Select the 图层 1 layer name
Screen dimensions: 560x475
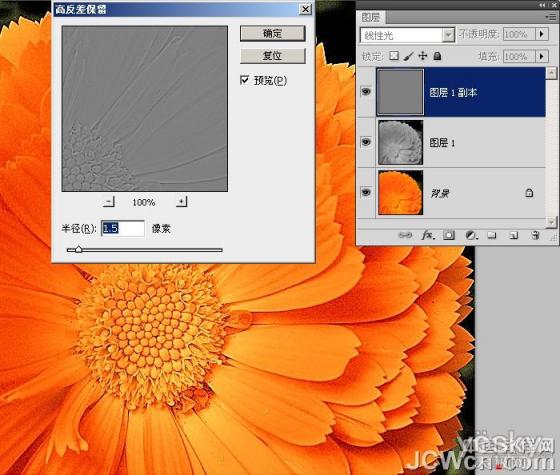(442, 143)
